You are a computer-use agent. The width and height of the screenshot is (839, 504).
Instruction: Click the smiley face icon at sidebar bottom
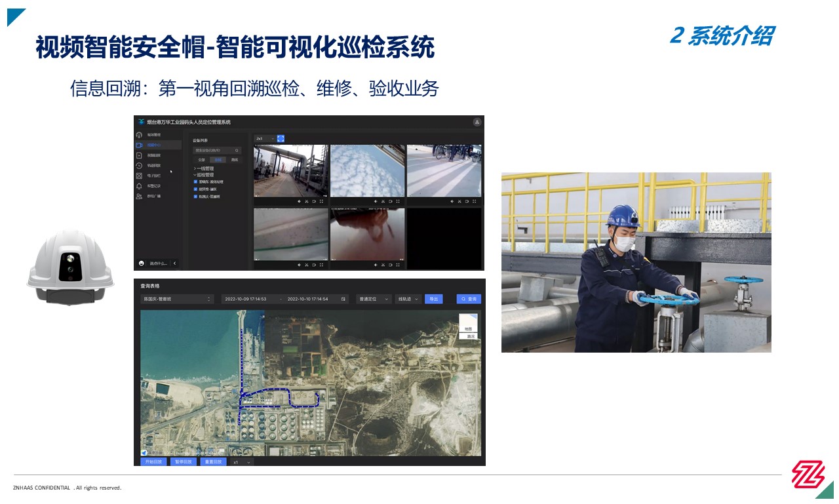click(142, 263)
